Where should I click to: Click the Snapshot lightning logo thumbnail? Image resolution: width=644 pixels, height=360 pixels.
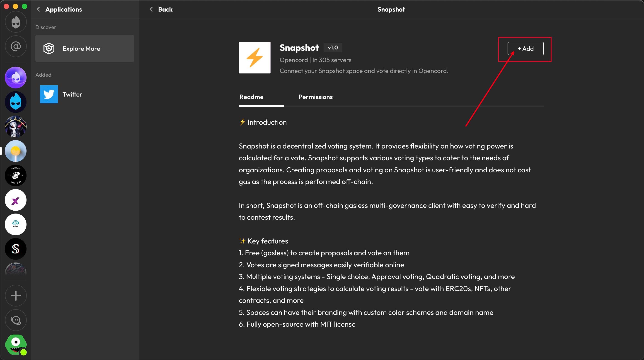tap(254, 58)
